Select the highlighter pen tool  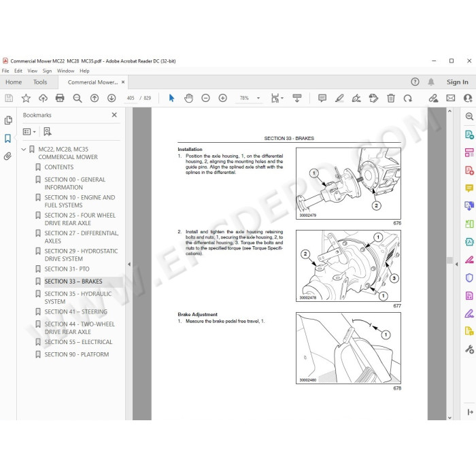(339, 98)
